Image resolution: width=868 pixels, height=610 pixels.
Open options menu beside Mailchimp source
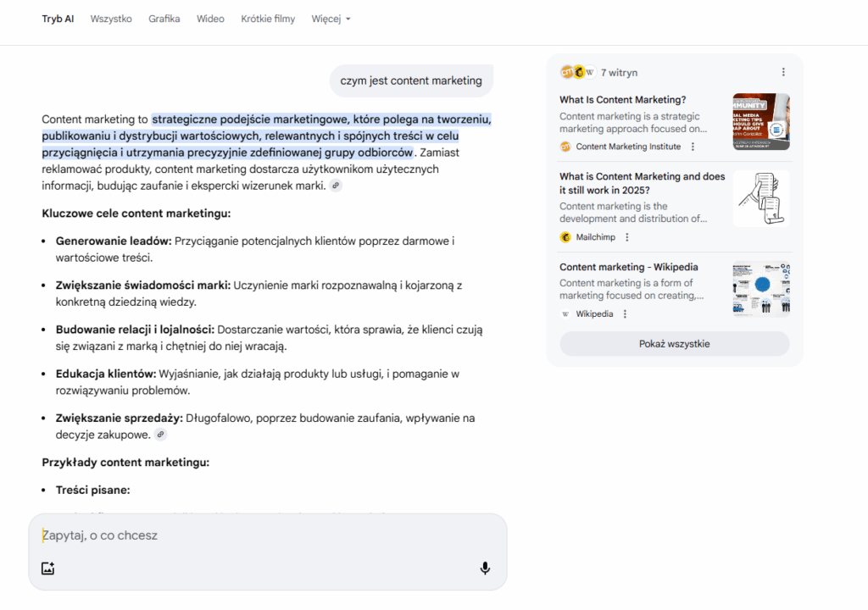click(627, 237)
